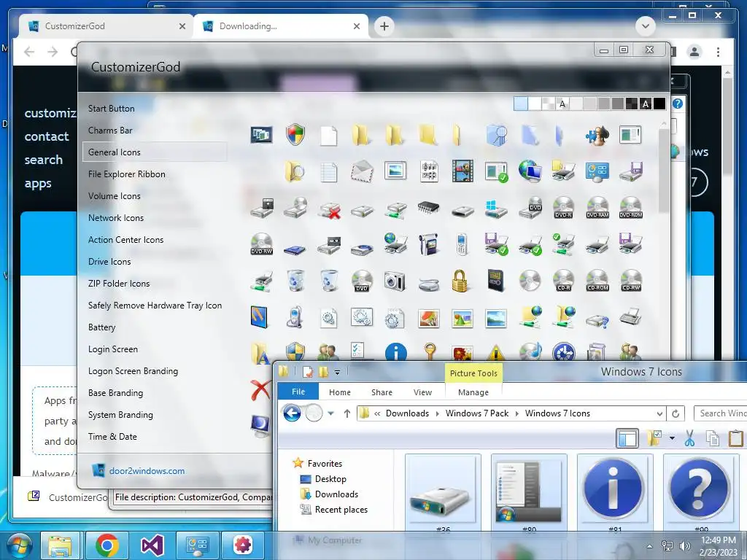Click the Paste clipboard icon in Explorer

coord(735,438)
